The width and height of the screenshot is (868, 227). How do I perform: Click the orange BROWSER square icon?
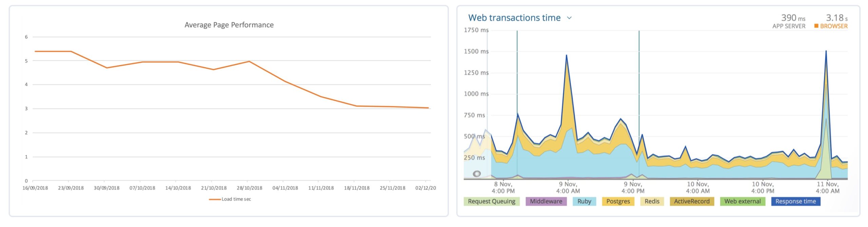click(x=816, y=26)
